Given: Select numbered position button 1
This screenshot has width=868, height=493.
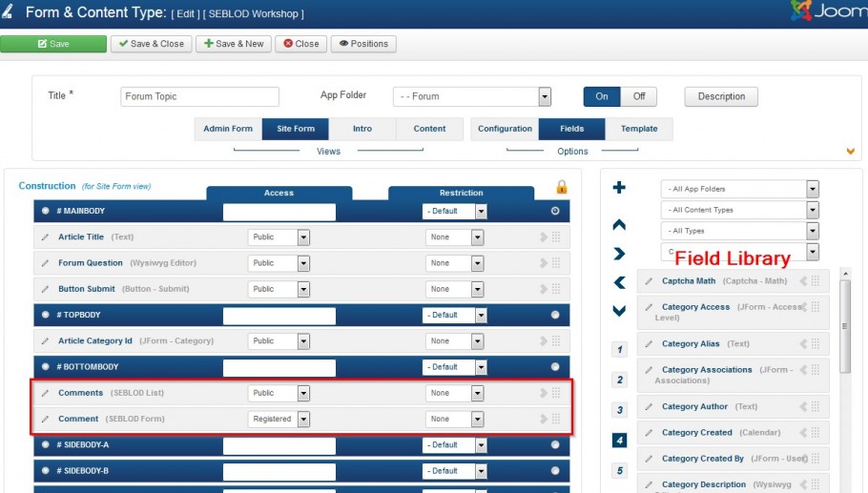Looking at the screenshot, I should pos(619,350).
